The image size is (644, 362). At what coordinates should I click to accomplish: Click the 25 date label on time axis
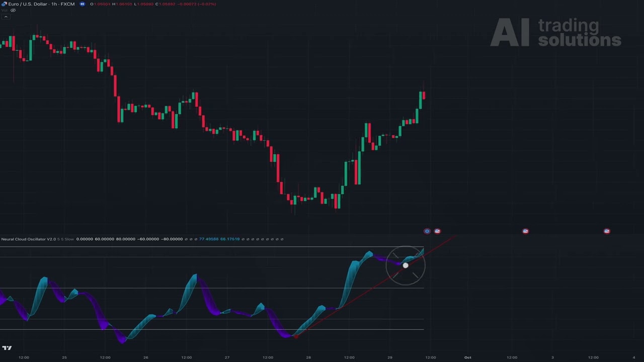[x=64, y=357]
